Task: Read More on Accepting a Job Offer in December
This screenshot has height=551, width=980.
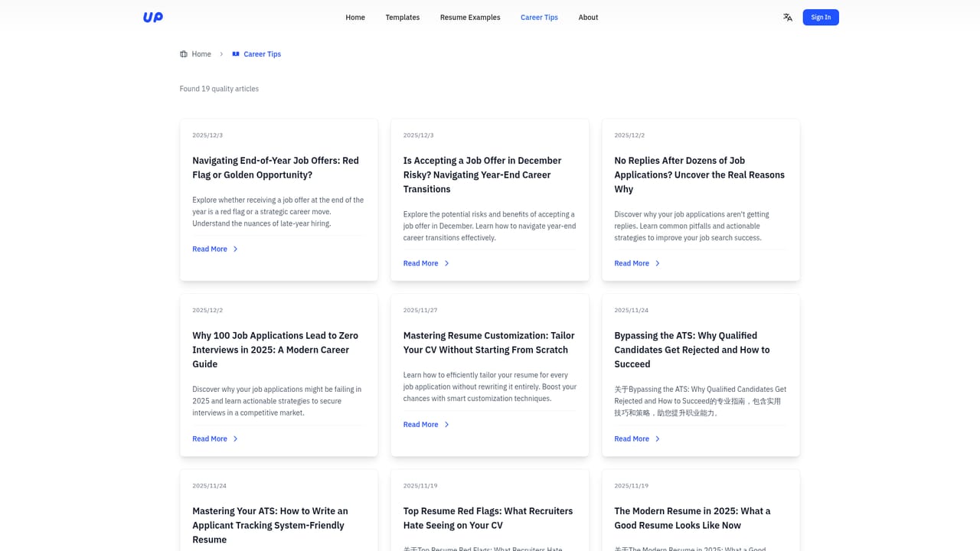Action: 420,263
